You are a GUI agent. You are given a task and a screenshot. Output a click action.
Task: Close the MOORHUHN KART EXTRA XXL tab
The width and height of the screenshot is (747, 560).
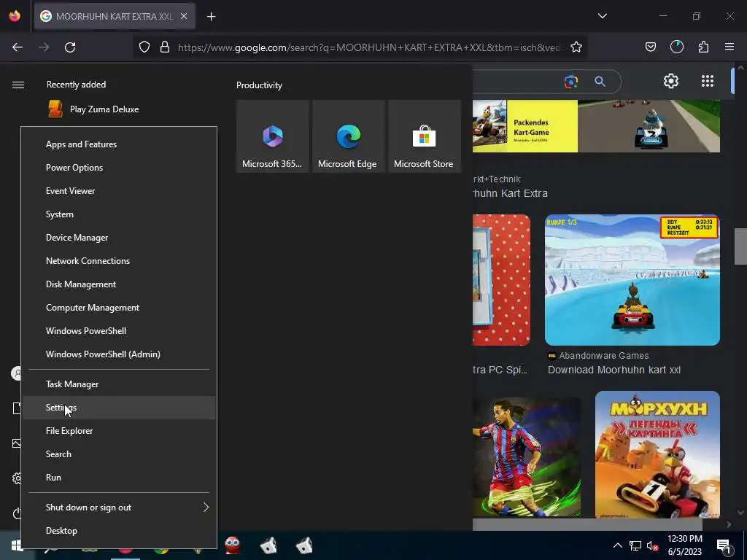184,17
